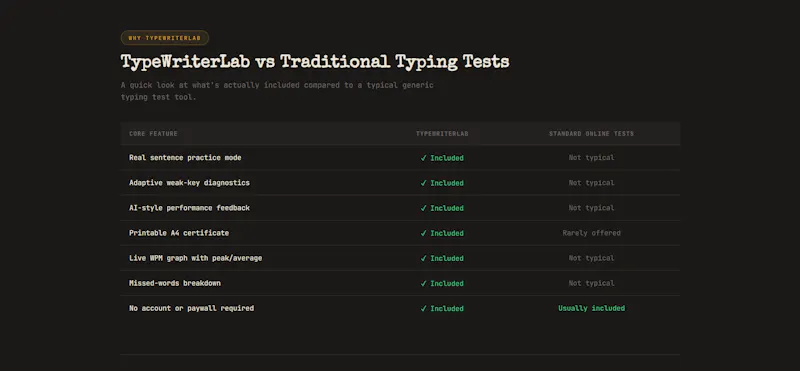800x371 pixels.
Task: Click checkmark icon in AI-style performance feedback row
Action: click(x=423, y=208)
